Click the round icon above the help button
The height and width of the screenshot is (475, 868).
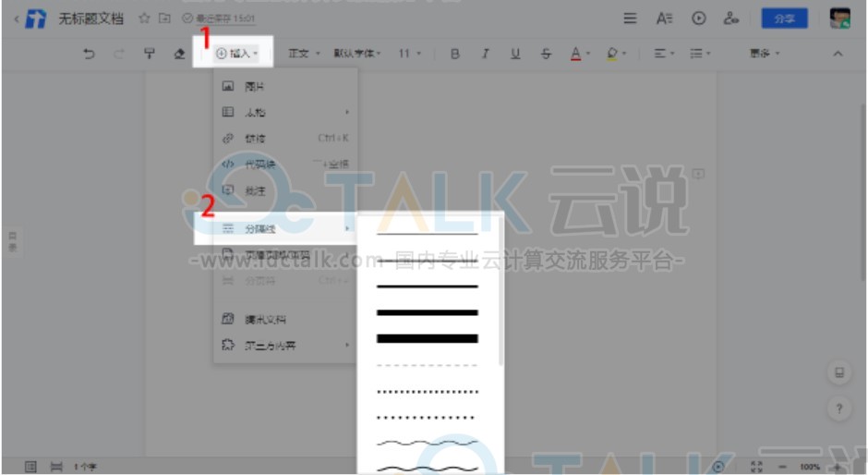(x=839, y=372)
